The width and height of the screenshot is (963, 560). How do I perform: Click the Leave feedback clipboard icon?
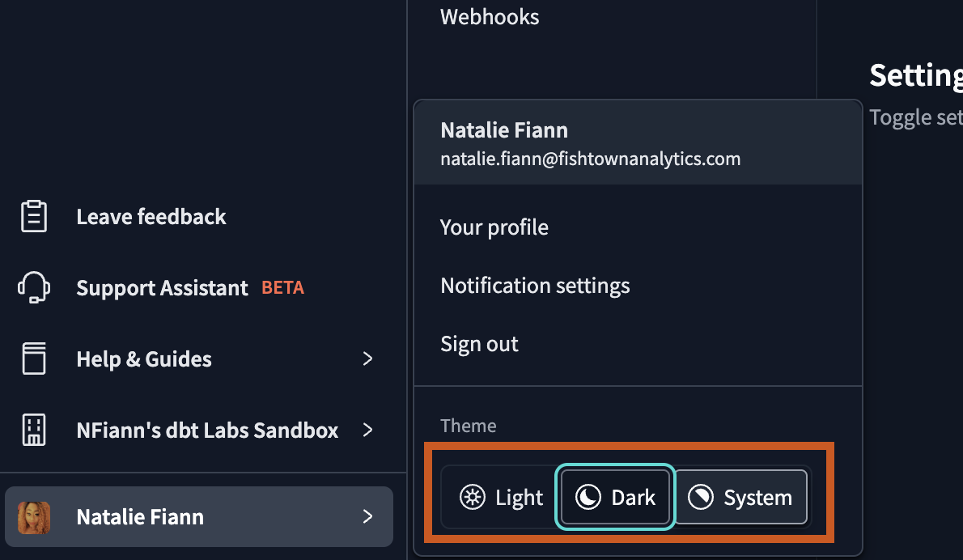tap(33, 215)
